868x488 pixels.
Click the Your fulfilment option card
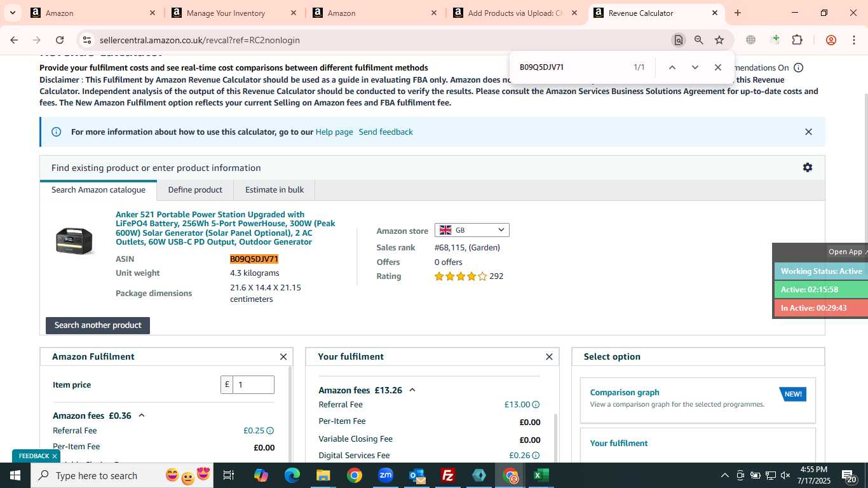698,445
